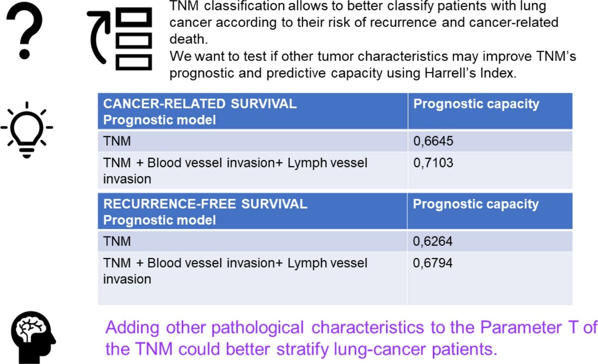Click the word 'death.' in the intro paragraph
Viewport: 598px width, 364px height.
pos(188,39)
